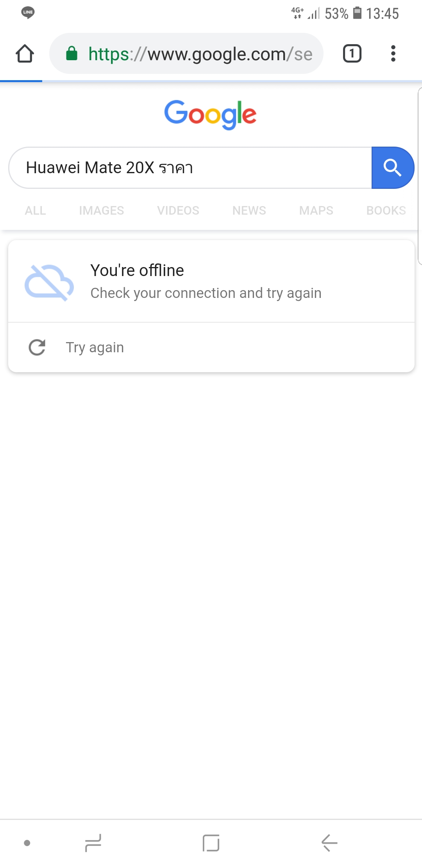
Task: Tap the Google logo
Action: point(210,114)
